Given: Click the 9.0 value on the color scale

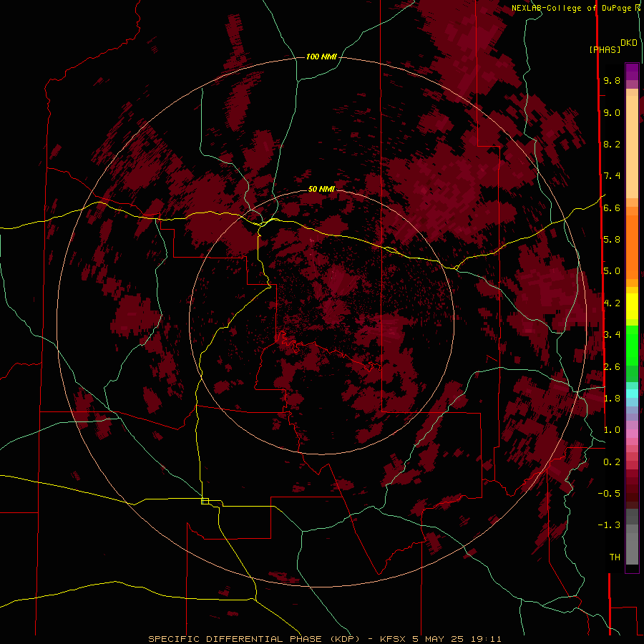Looking at the screenshot, I should (x=612, y=112).
